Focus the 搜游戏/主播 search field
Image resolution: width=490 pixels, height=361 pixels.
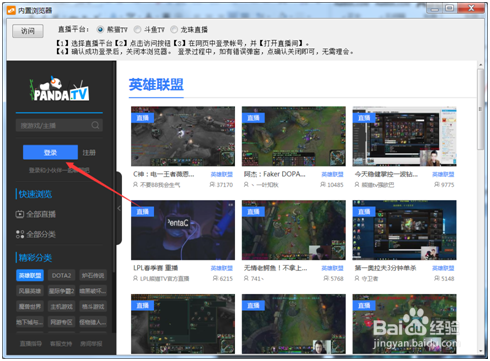tap(59, 125)
